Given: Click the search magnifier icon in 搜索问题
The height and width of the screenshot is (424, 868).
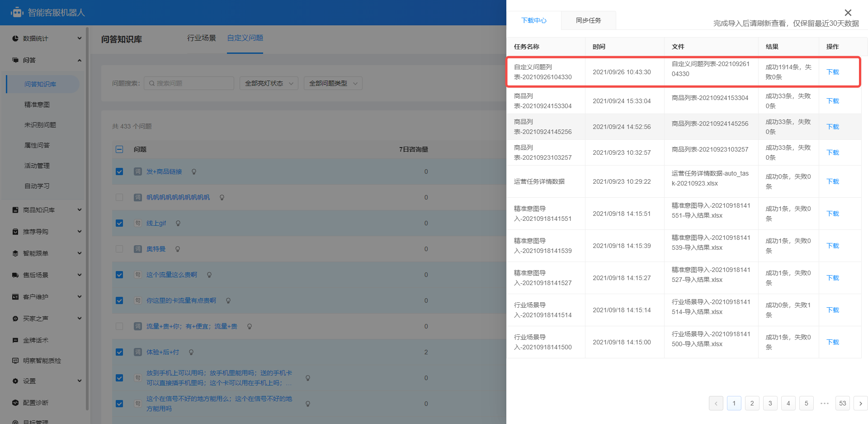Looking at the screenshot, I should (x=152, y=83).
